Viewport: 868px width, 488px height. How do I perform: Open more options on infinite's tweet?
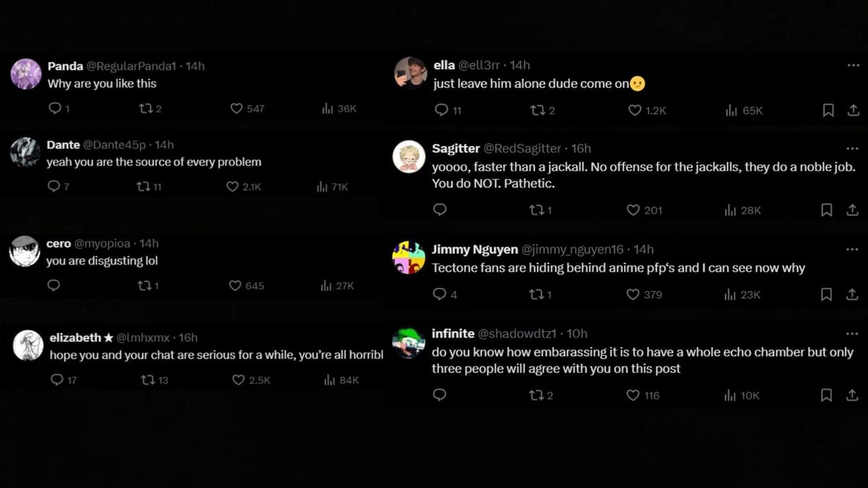(x=852, y=333)
